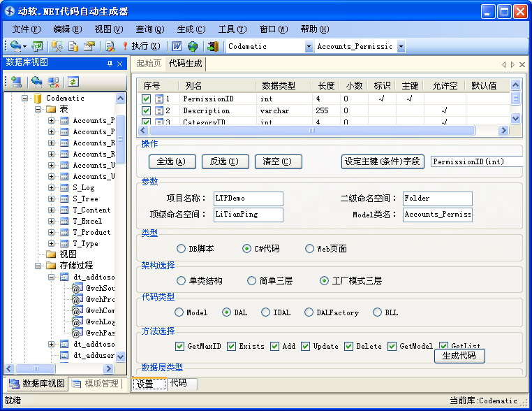Click the 清空(C) button
Viewport: 532px width, 411px height.
pos(278,161)
